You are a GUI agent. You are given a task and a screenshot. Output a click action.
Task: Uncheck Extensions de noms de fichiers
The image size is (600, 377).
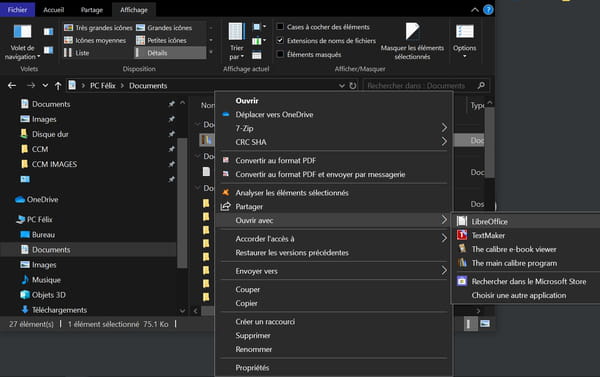(x=280, y=40)
